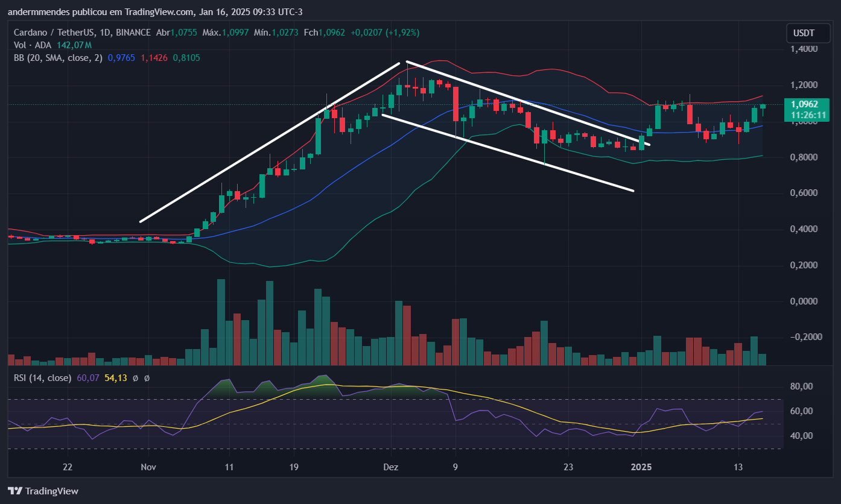Screen dimensions: 841x504
Task: Click the 13 label on date axis
Action: (x=738, y=467)
